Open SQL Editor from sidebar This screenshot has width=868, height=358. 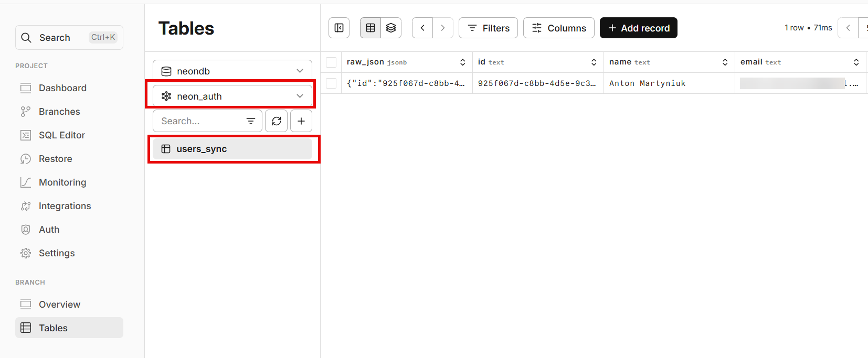pos(61,135)
